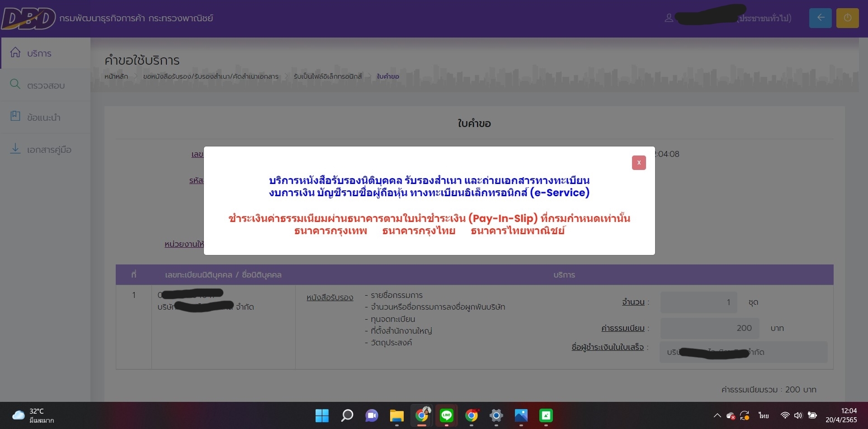The width and height of the screenshot is (868, 429).
Task: Click the วัตถุประสงค์ list entry
Action: coord(388,343)
